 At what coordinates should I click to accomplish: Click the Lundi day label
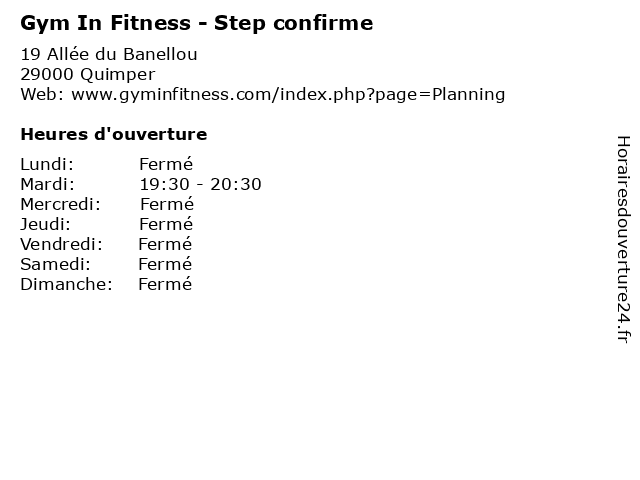click(x=47, y=164)
